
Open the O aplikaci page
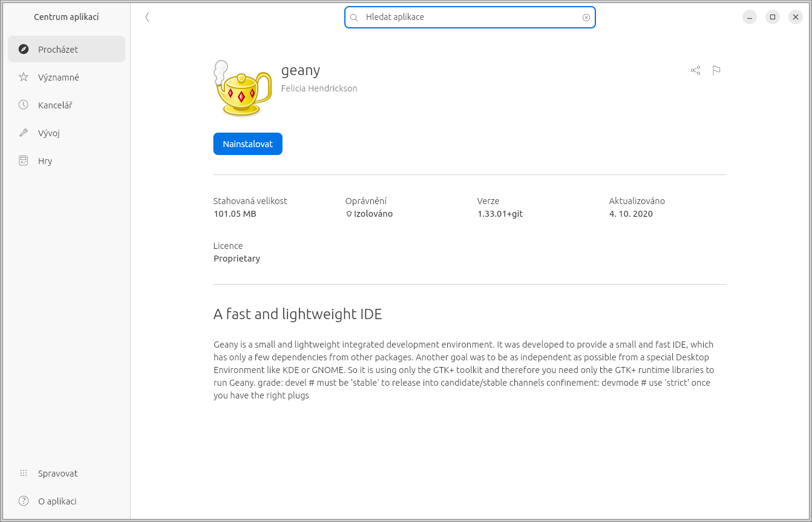click(x=67, y=501)
